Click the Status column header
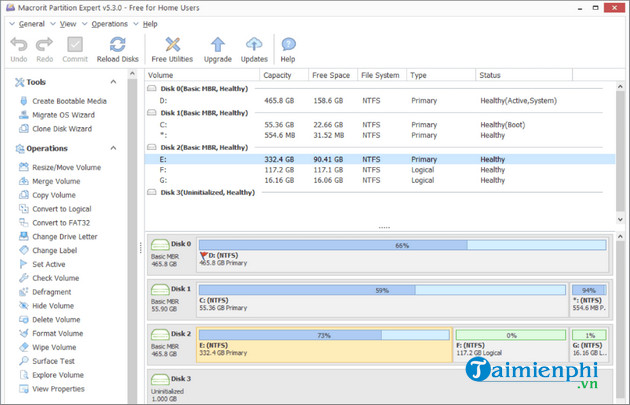This screenshot has width=630, height=405. pos(524,75)
